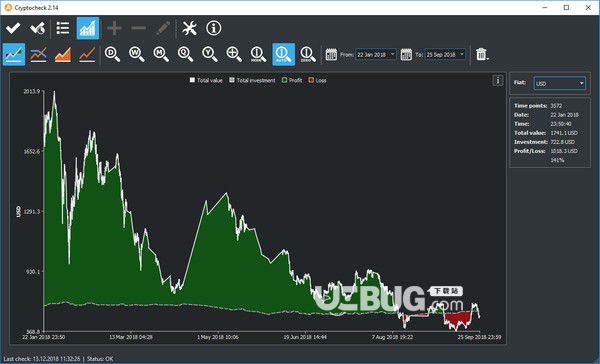Click the circled info icon in top toolbar
This screenshot has height=364, width=600.
[x=214, y=28]
